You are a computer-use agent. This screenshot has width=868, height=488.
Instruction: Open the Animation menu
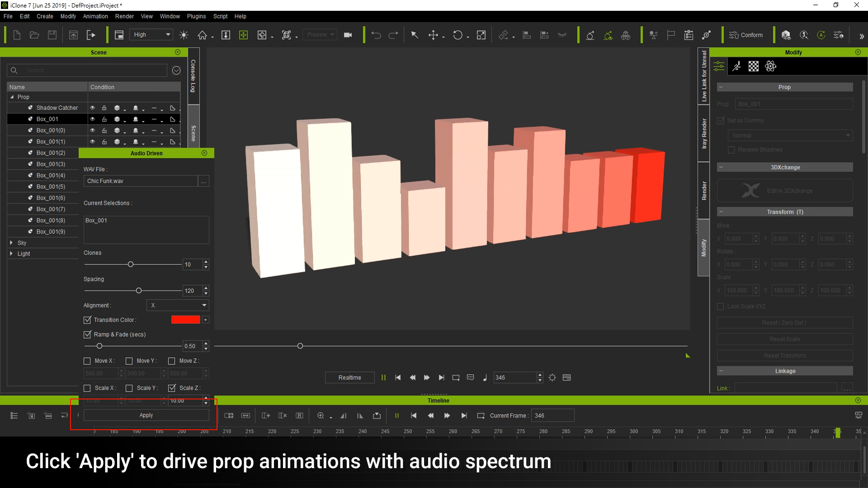click(95, 16)
